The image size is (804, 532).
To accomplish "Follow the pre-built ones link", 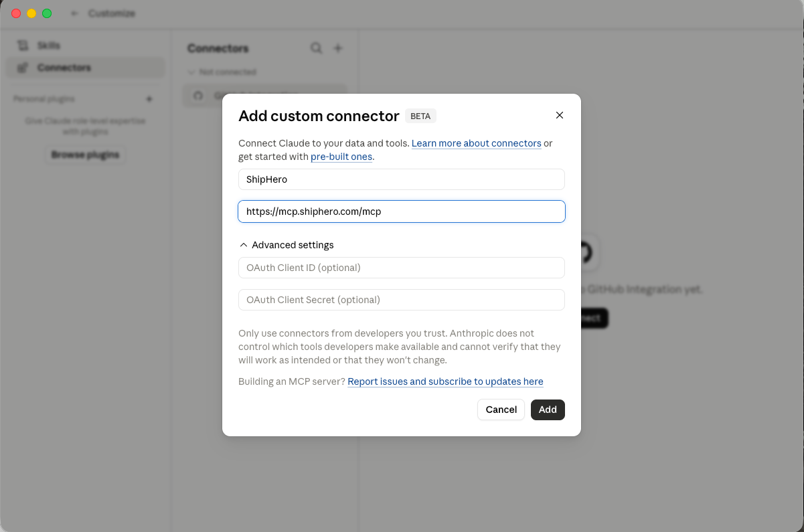I will tap(341, 157).
